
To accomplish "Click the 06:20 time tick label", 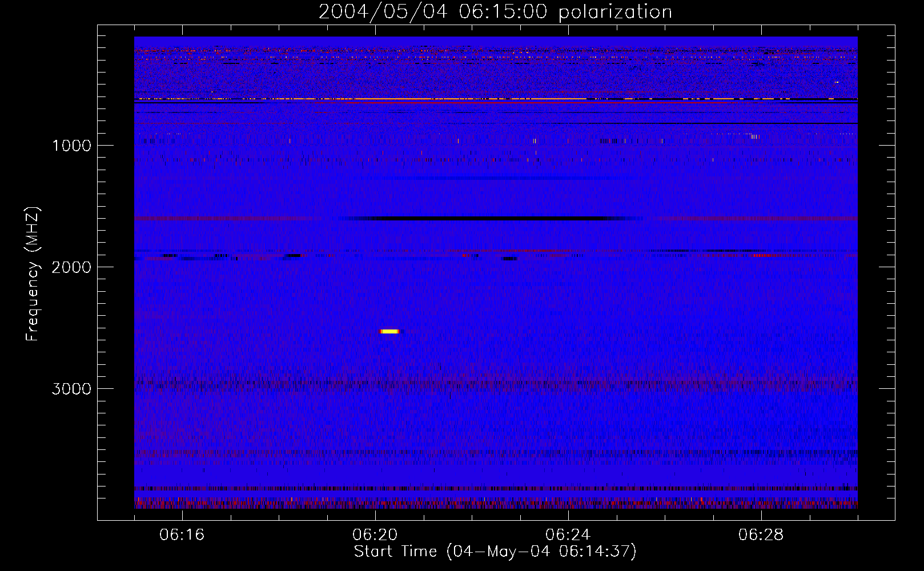I will (x=375, y=535).
